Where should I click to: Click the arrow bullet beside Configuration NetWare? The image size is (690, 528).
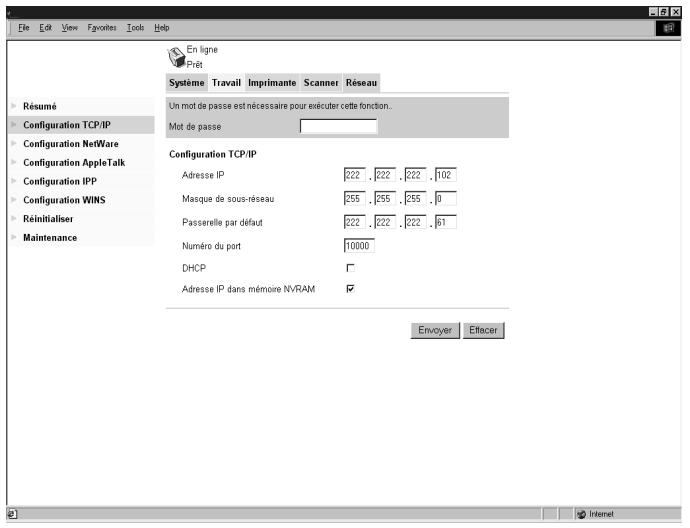click(x=14, y=143)
